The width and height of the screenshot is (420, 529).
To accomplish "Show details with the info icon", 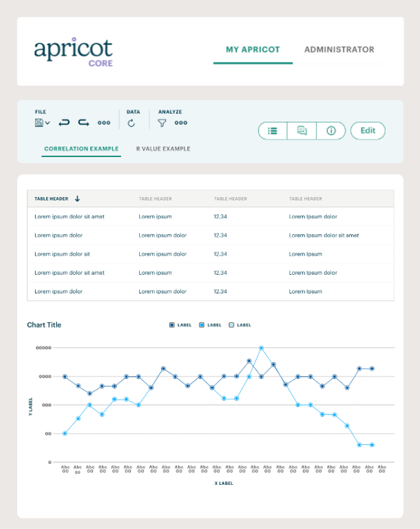I will tap(330, 131).
